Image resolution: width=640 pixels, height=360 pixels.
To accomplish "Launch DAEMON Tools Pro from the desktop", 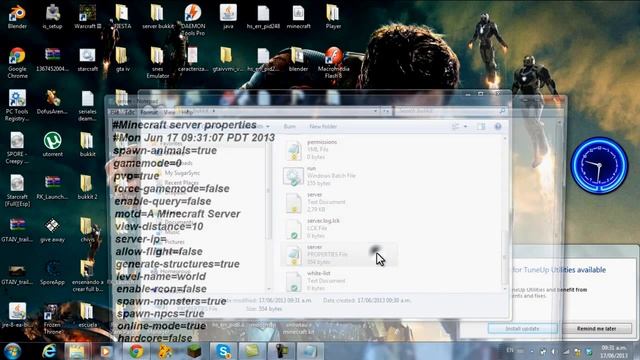I will [193, 20].
